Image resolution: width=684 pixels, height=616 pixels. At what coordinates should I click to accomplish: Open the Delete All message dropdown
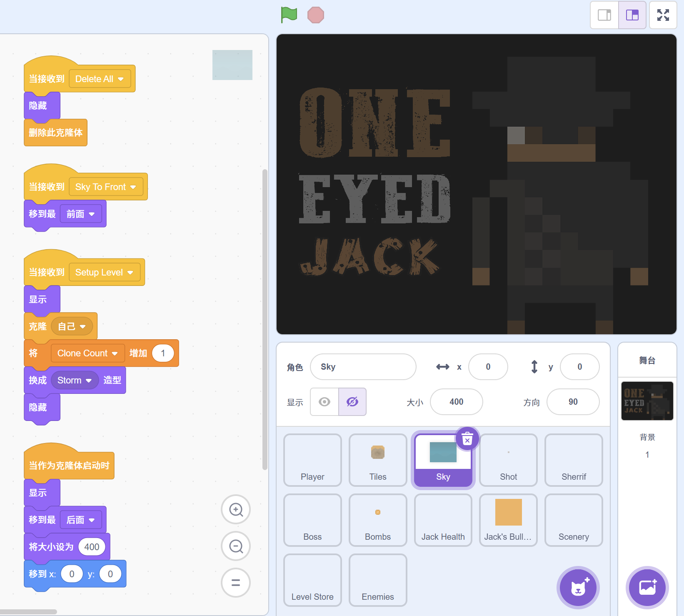[x=121, y=79]
